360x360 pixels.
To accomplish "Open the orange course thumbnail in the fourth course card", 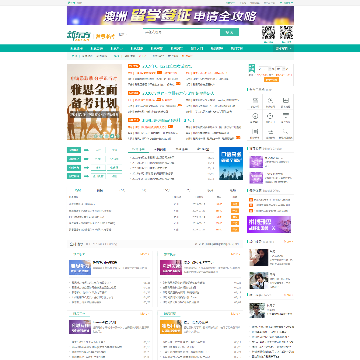I will (x=171, y=327).
